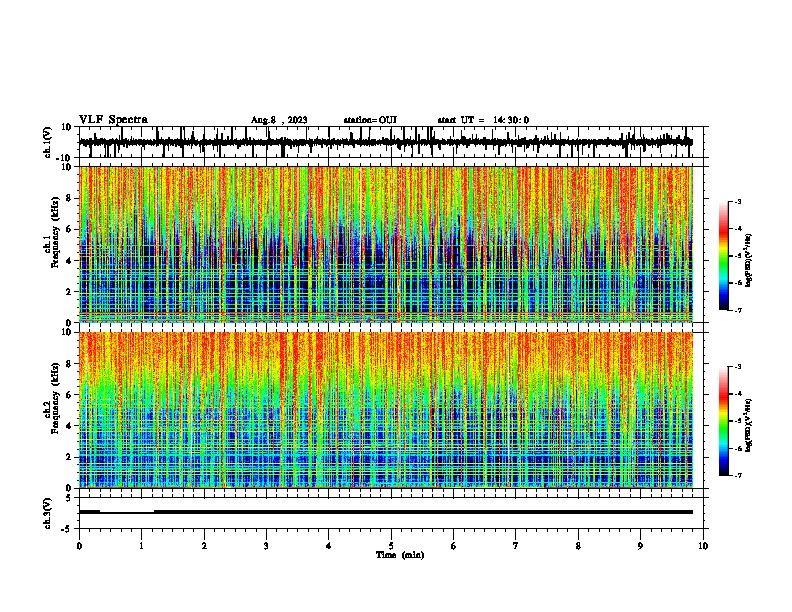Click time axis tick label "6"
792x612 pixels.
[454, 546]
